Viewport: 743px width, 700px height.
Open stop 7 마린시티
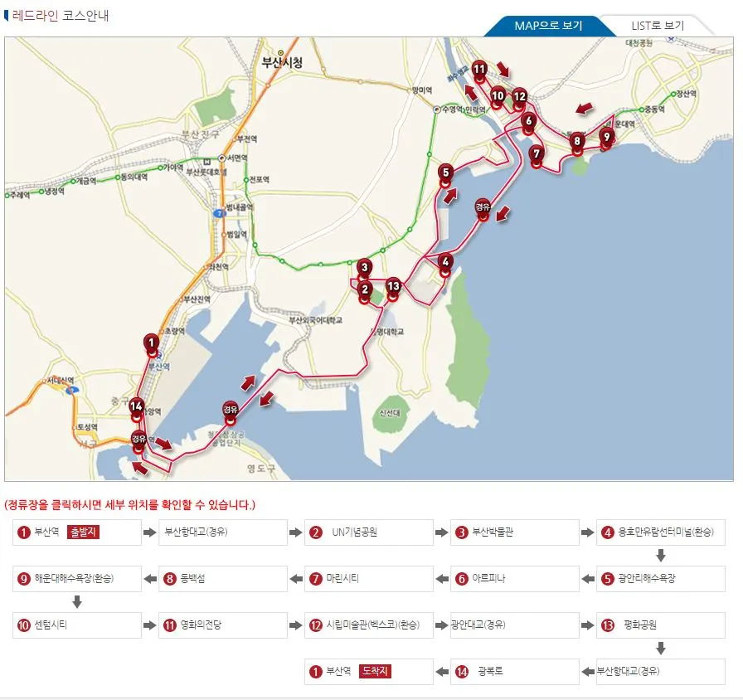(x=369, y=579)
